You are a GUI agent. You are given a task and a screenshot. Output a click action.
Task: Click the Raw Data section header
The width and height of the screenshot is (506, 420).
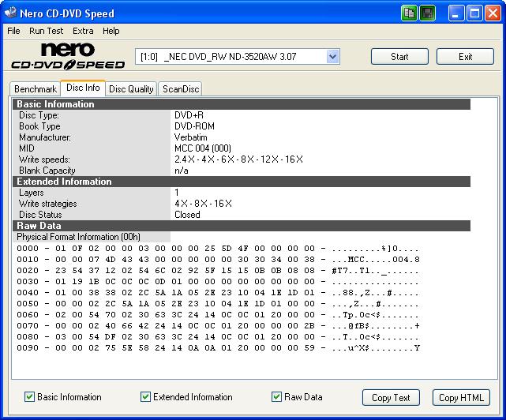242,226
